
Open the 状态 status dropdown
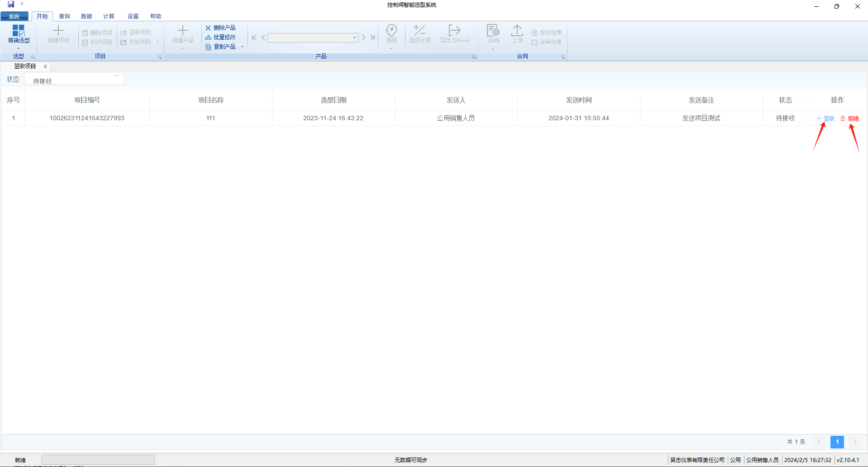point(75,79)
